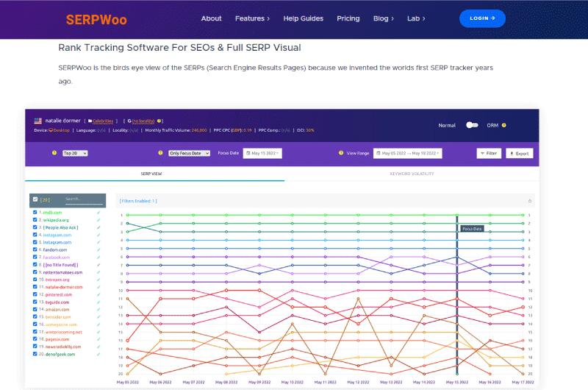Viewport: 588px width, 390px height.
Task: Toggle the select-all [20] checkbox
Action: click(x=35, y=199)
